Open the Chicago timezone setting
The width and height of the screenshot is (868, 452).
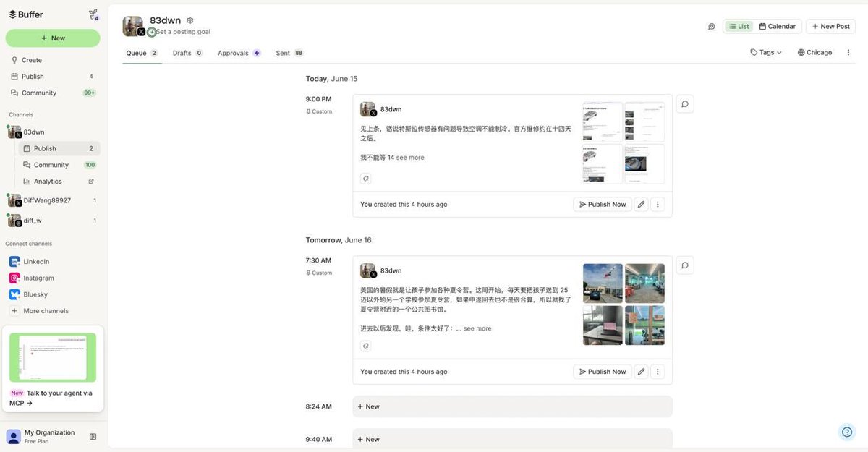[815, 52]
